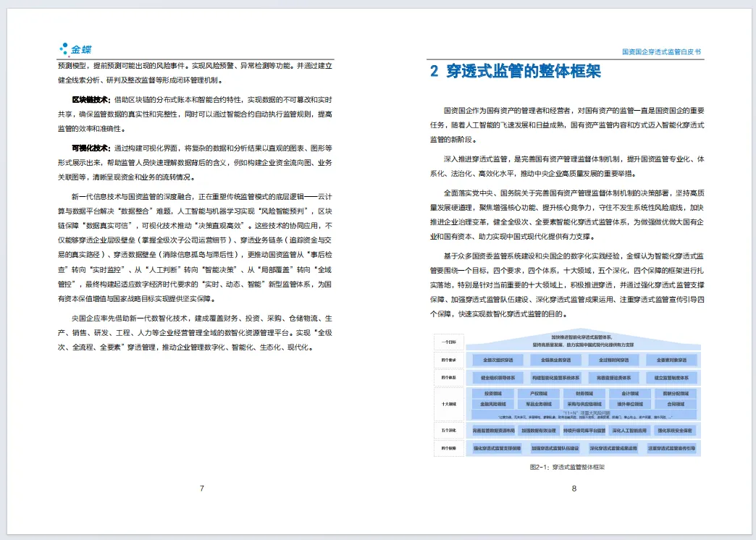Click the 建立监管制度体系 box
The width and height of the screenshot is (756, 540).
(x=671, y=378)
